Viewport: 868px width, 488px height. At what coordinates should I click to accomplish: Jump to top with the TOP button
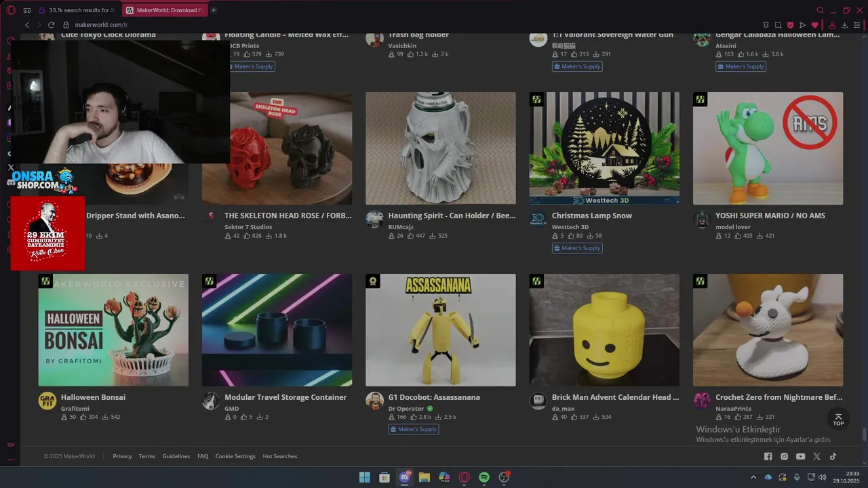[839, 420]
